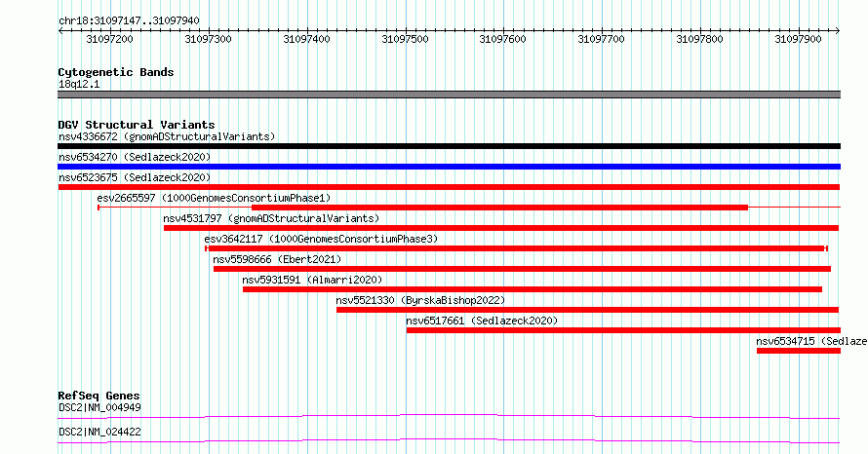868x454 pixels.
Task: Click ruler position 31097200
Action: 110,39
